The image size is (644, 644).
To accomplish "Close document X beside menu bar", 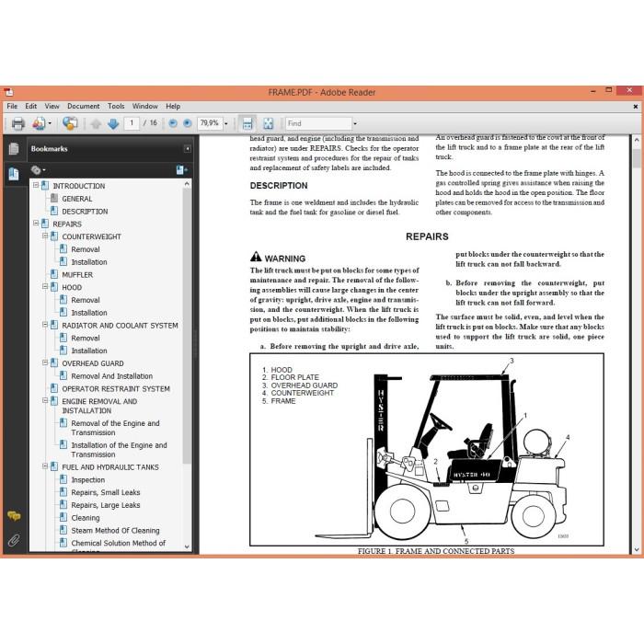I will click(x=636, y=106).
